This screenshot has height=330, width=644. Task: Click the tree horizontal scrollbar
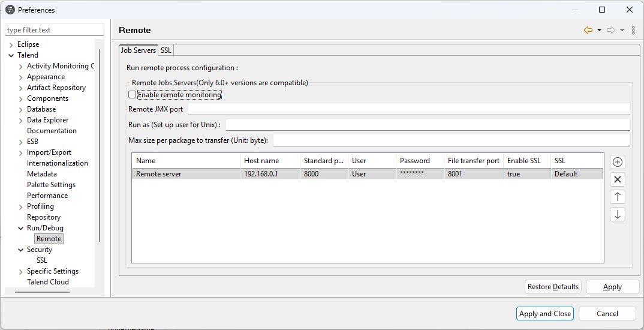point(42,293)
